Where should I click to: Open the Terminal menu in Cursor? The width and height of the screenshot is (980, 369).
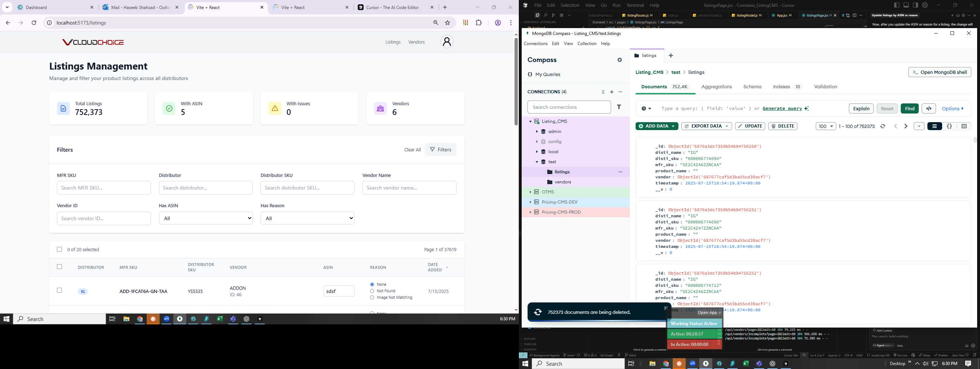(635, 5)
